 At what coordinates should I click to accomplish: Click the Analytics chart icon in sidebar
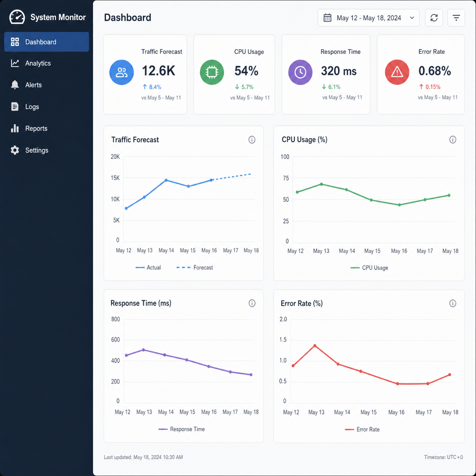(x=15, y=63)
